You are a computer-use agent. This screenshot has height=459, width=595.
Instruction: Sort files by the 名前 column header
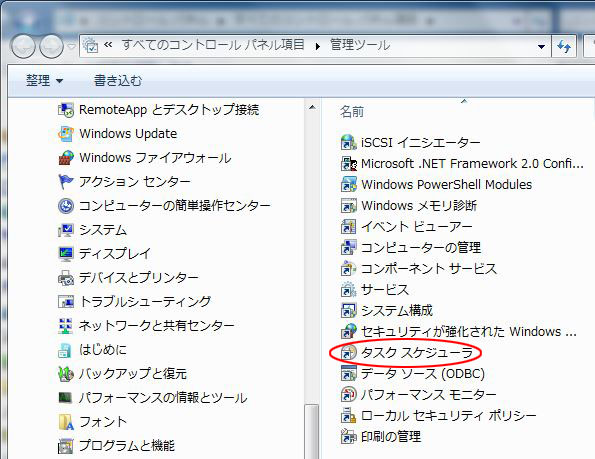click(352, 112)
